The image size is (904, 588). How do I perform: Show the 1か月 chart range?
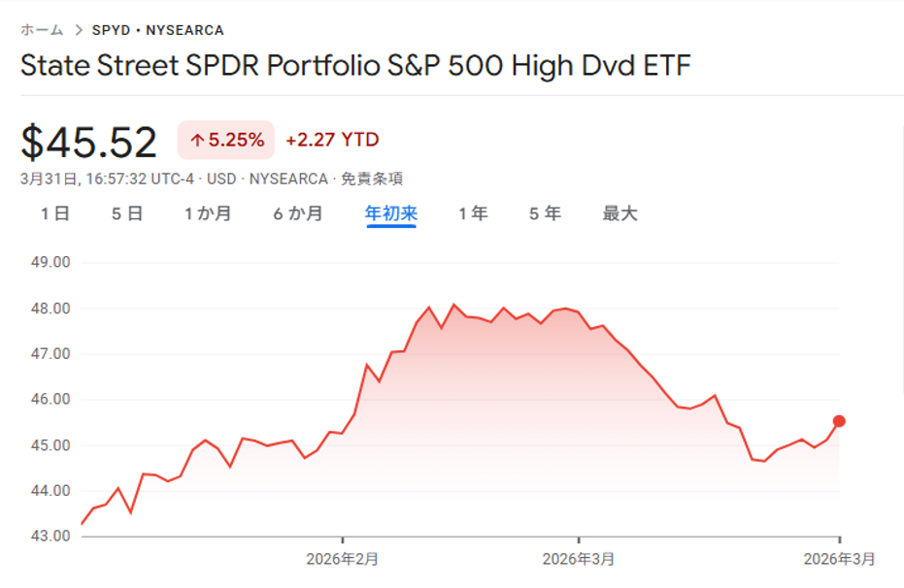pyautogui.click(x=208, y=213)
